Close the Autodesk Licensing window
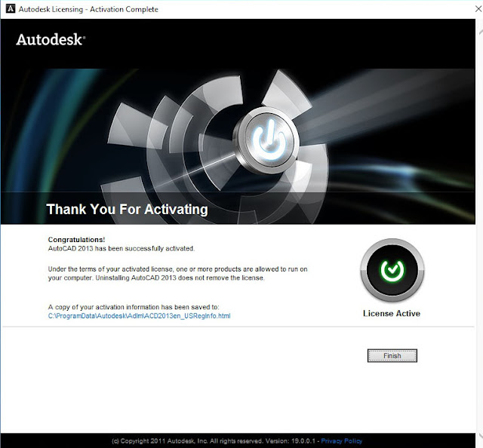 [x=478, y=9]
